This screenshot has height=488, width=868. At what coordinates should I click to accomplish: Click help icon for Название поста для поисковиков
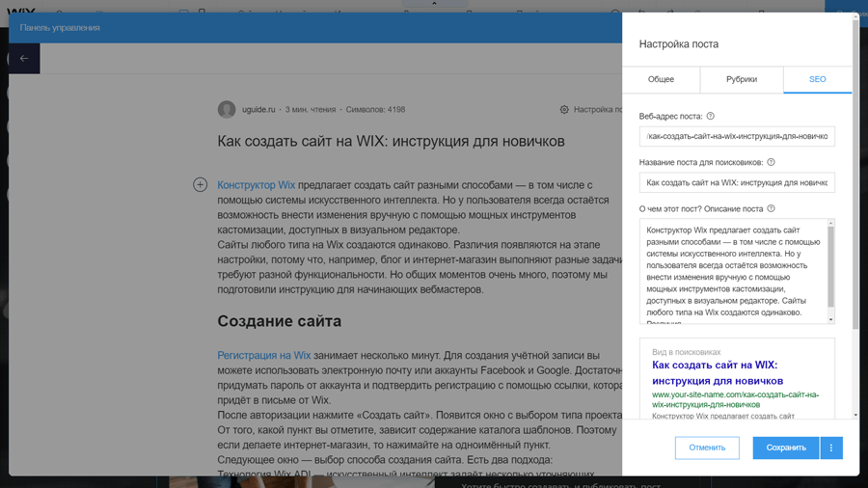tap(771, 163)
